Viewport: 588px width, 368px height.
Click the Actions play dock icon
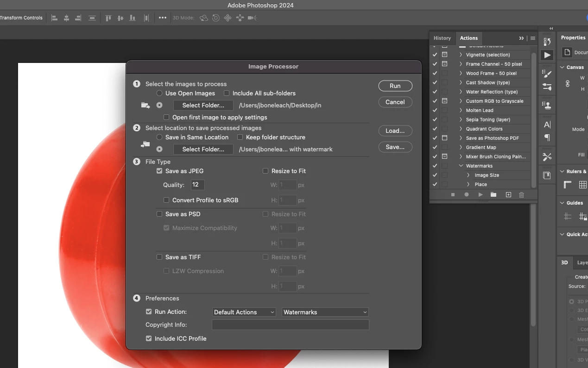[547, 55]
